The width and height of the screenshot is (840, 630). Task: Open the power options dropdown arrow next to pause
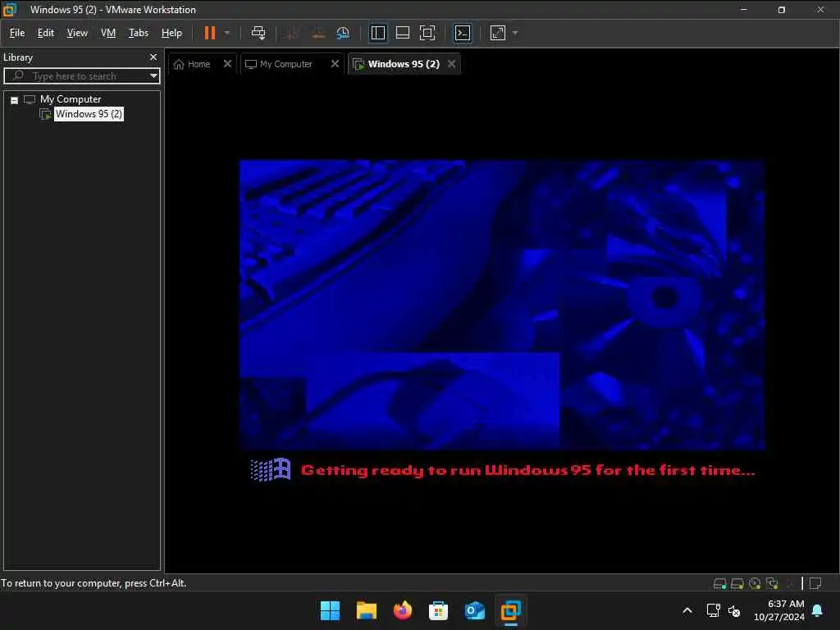coord(227,33)
